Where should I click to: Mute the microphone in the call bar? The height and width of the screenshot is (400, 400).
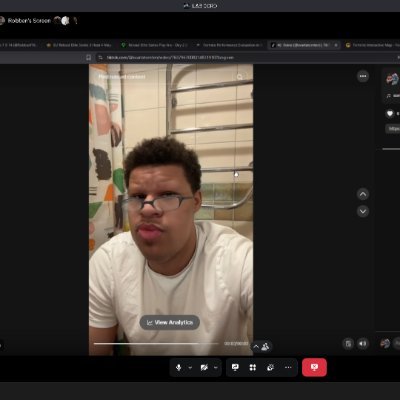[179, 367]
